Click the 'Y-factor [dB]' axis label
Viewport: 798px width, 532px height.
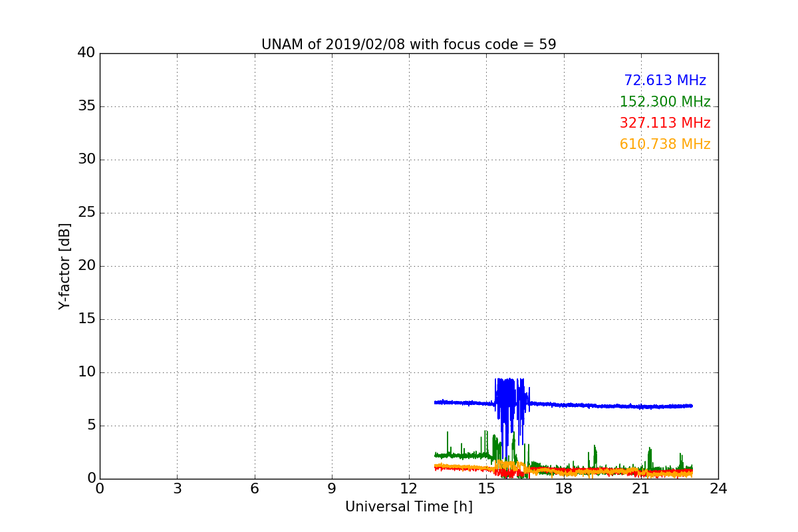pos(65,266)
